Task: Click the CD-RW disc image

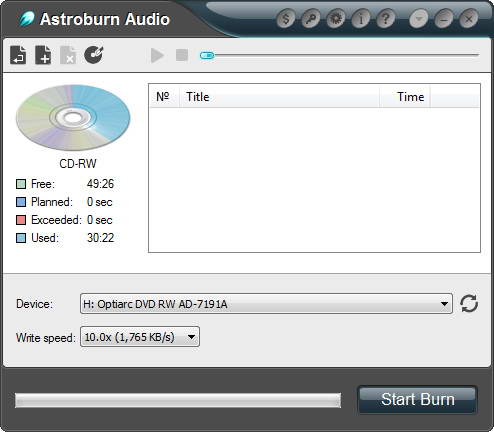Action: [73, 117]
